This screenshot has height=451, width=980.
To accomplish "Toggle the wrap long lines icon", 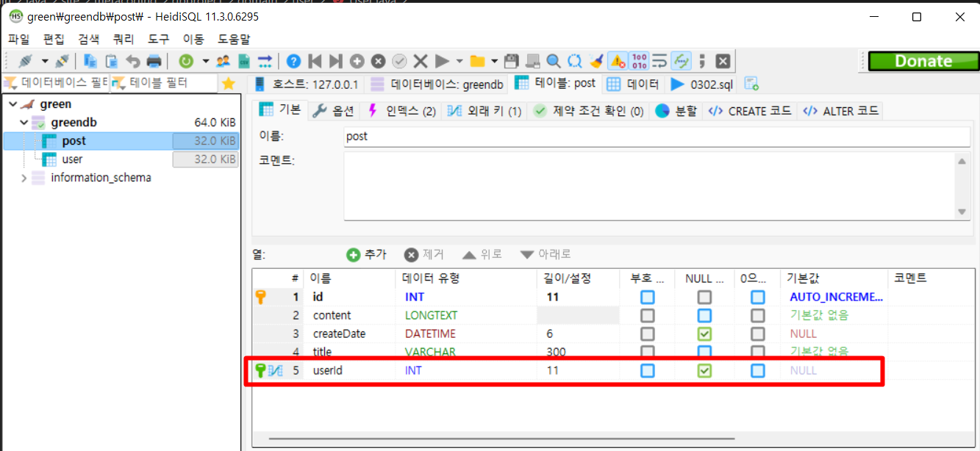I will point(659,61).
